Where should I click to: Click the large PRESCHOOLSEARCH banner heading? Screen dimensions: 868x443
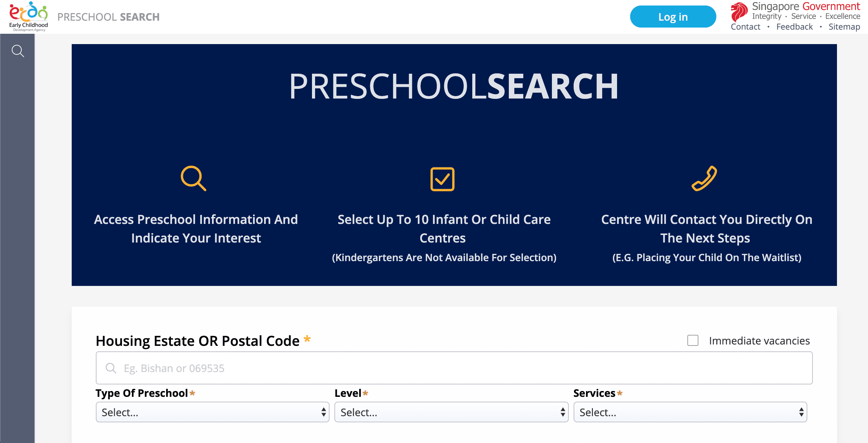tap(454, 86)
